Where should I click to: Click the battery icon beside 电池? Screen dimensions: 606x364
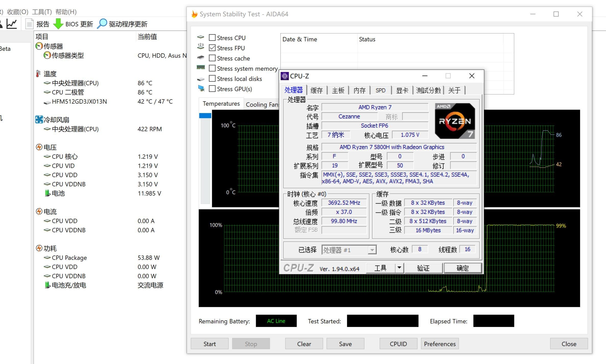[x=47, y=193]
